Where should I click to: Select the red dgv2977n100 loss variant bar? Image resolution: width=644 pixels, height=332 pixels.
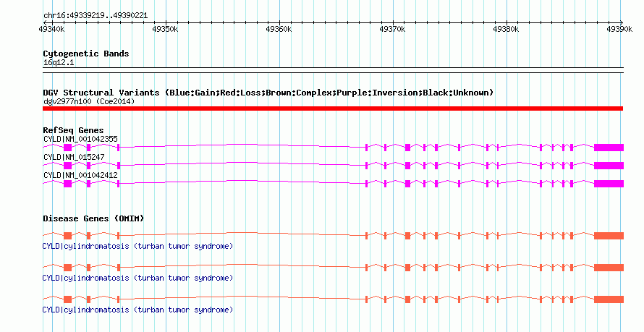(333, 108)
